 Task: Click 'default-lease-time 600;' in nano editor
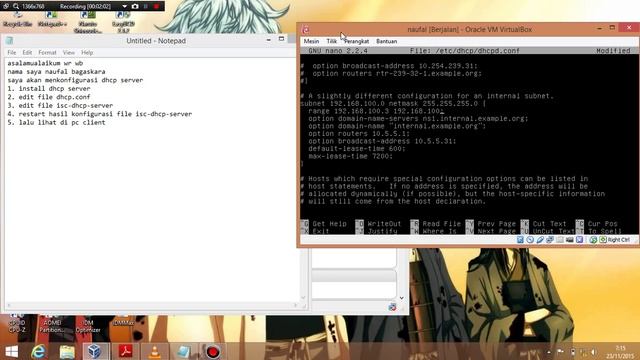(x=357, y=149)
